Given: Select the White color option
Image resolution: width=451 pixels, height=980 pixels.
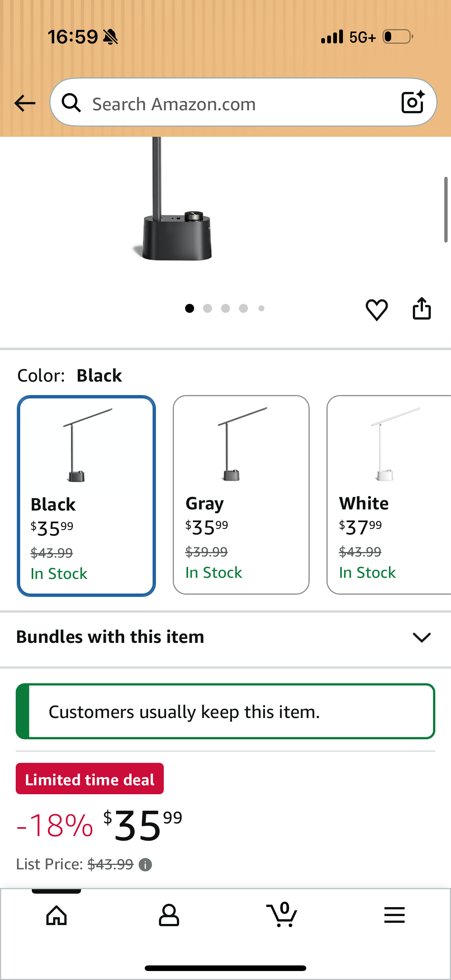Looking at the screenshot, I should [389, 494].
